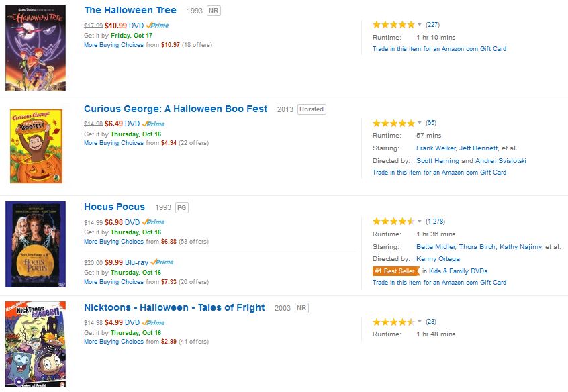Screen dimensions: 568x392
Task: Open Nicktoons - Halloween - Tales of Fright title
Action: click(174, 307)
